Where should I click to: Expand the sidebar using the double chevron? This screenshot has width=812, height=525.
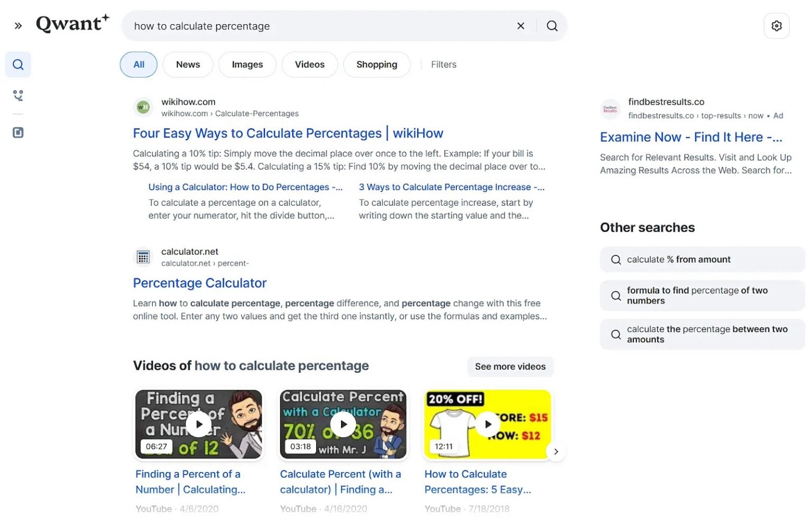click(x=17, y=24)
